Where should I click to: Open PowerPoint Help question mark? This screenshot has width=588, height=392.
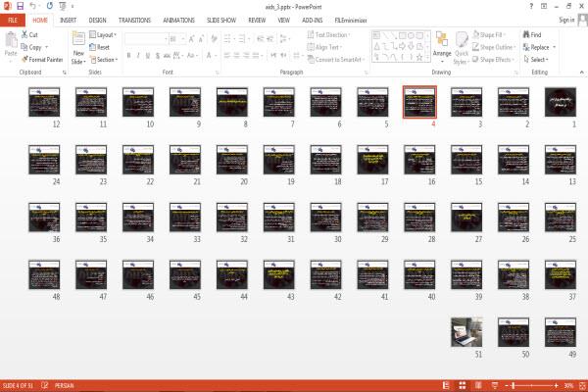click(x=531, y=6)
